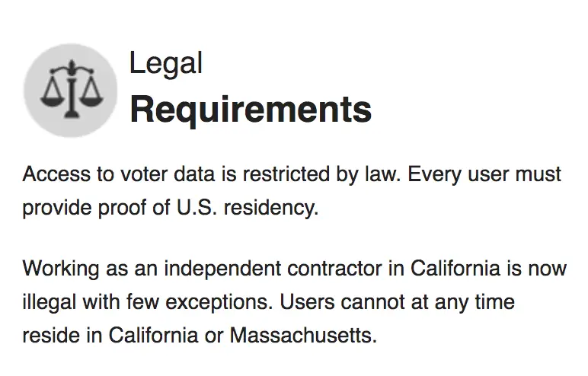Click the word 'California' in first line
Viewport: 588px width, 376px height.
click(x=455, y=269)
